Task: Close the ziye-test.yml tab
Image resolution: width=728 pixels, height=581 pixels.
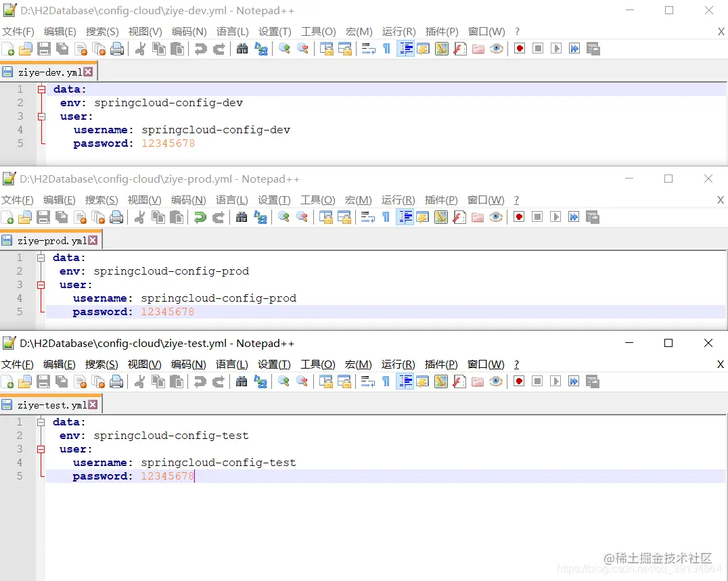Action: [93, 404]
